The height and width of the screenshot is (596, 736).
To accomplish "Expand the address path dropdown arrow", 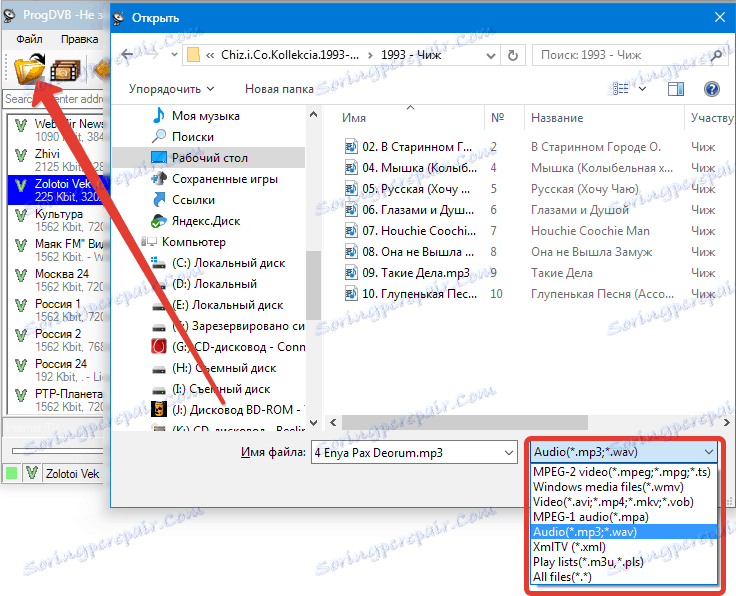I will pos(491,56).
